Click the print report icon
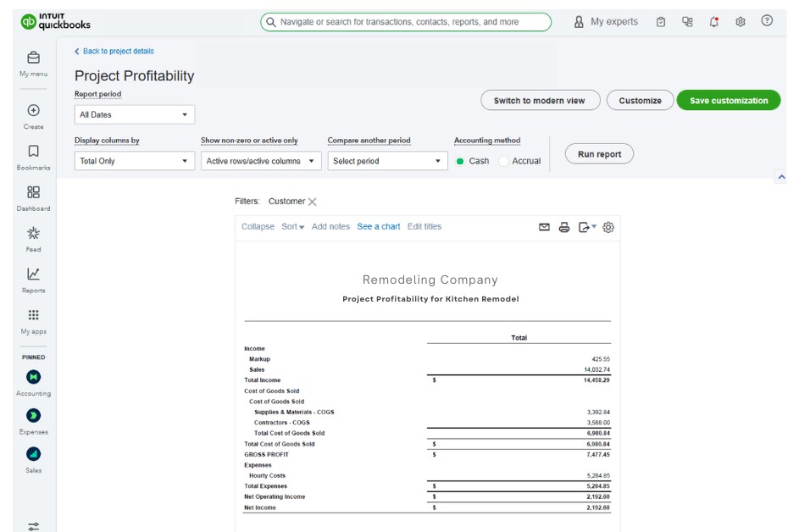The width and height of the screenshot is (799, 532). coord(565,226)
